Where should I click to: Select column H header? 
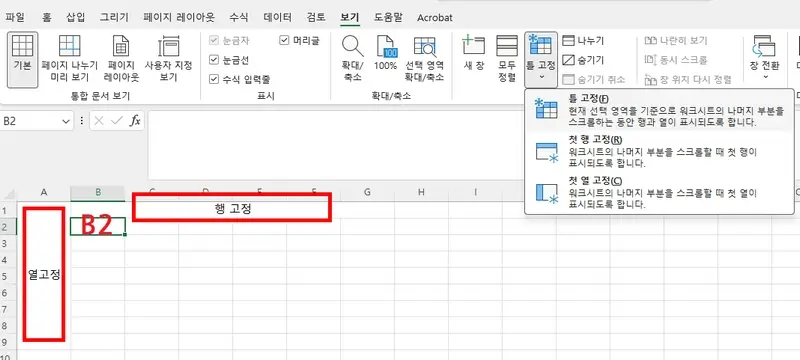tap(421, 192)
